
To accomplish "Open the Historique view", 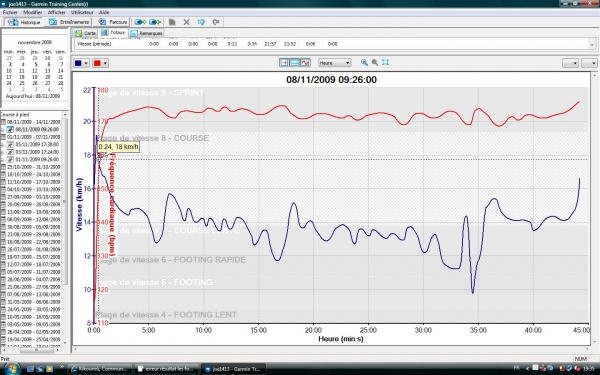I will coord(24,22).
